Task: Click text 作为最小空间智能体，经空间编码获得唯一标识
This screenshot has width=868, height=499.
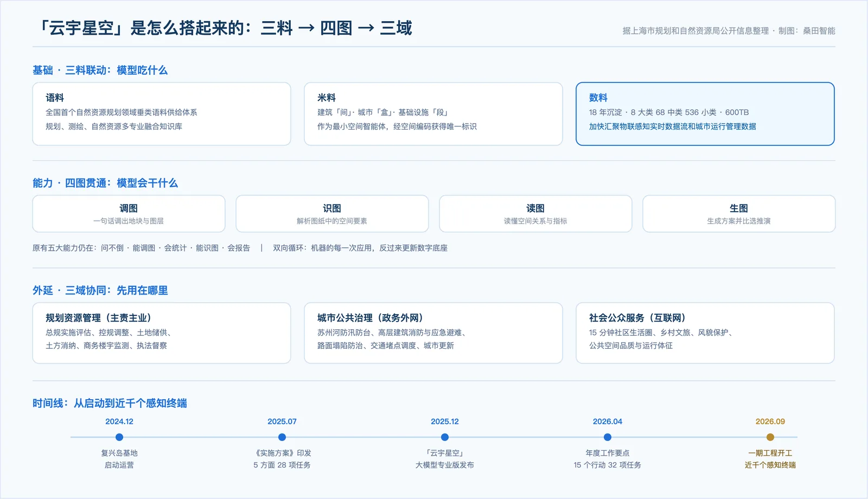Action: click(397, 126)
